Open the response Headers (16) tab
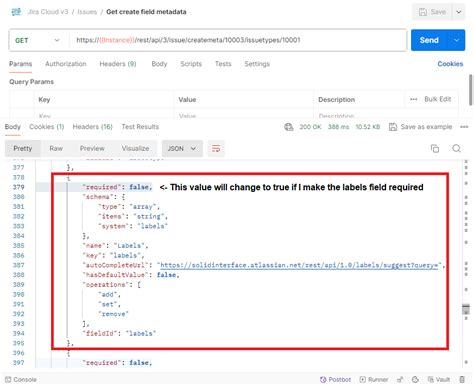This screenshot has width=474, height=386. (92, 127)
